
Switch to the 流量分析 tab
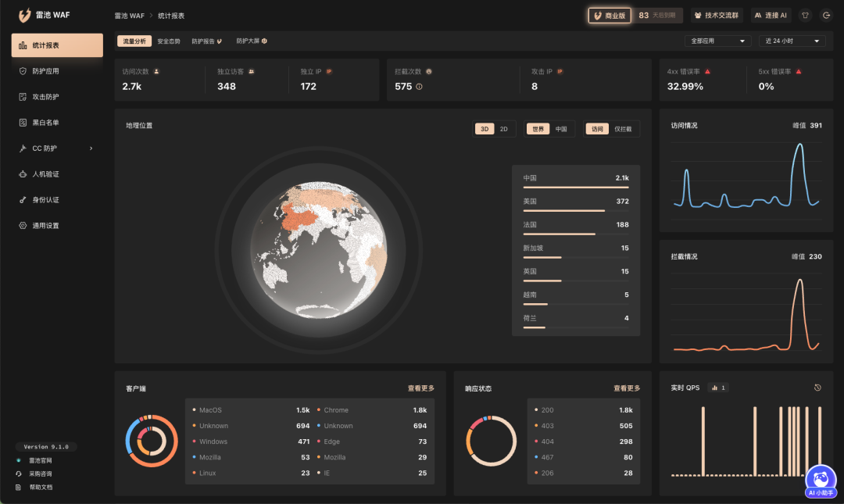coord(134,41)
